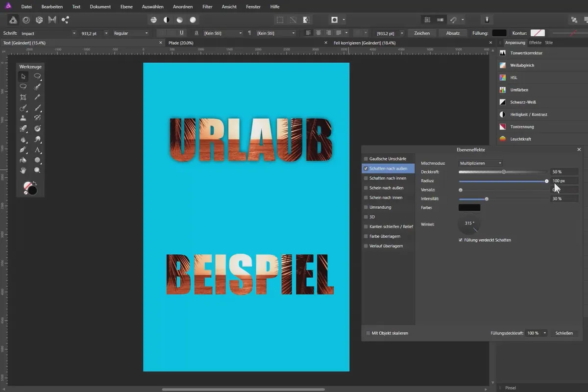Screen dimensions: 588x392
Task: Uncheck Füllung verdeckt Schatten
Action: [x=461, y=240]
